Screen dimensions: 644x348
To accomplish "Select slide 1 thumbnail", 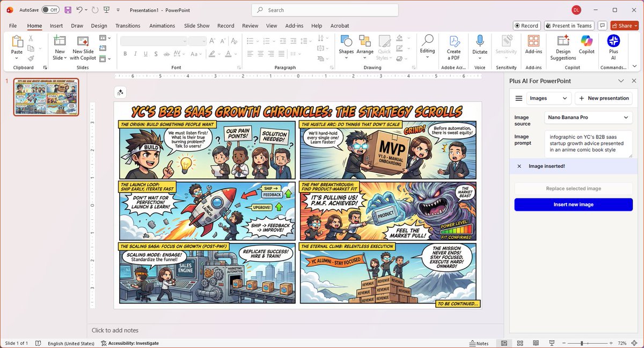I will tap(46, 97).
